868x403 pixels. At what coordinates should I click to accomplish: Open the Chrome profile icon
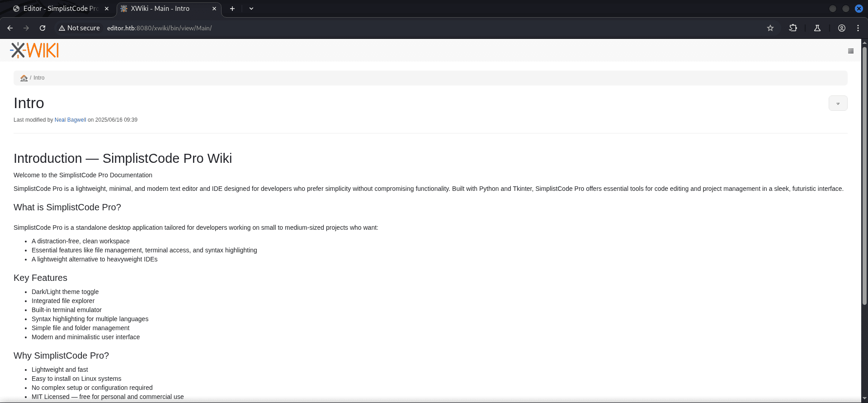pyautogui.click(x=841, y=28)
